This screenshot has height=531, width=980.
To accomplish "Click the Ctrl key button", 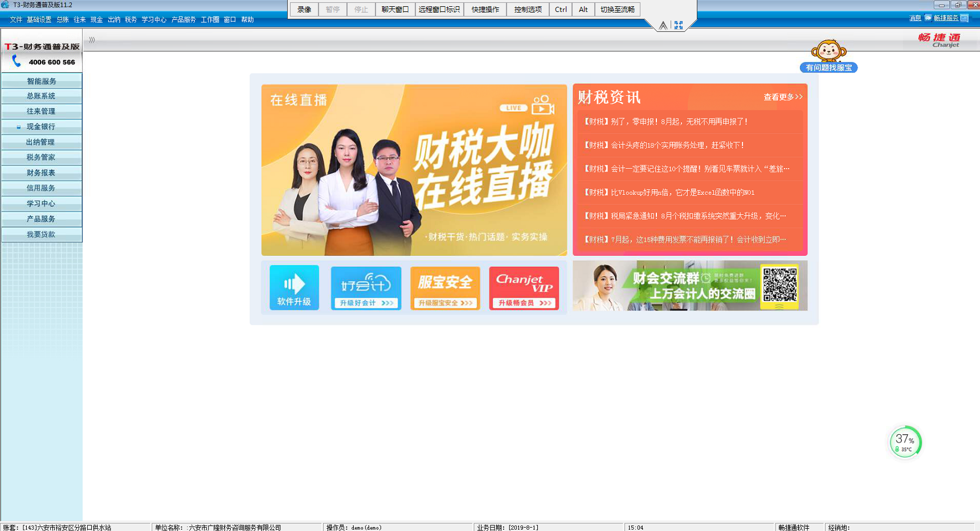I will pos(561,9).
